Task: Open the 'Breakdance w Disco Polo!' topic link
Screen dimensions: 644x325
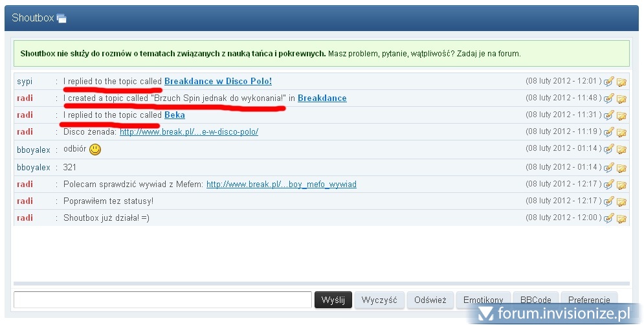Action: pyautogui.click(x=218, y=82)
